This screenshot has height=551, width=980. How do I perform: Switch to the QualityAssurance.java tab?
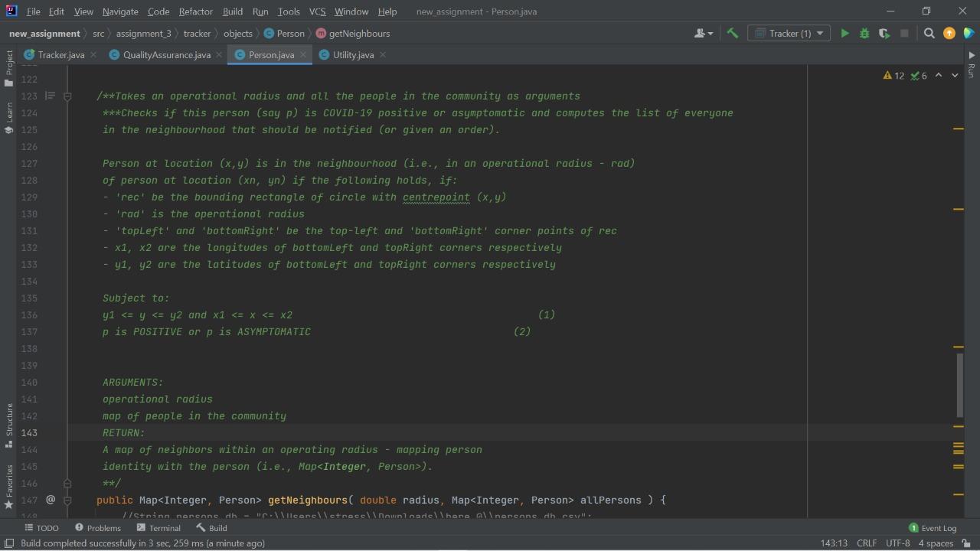pos(166,54)
